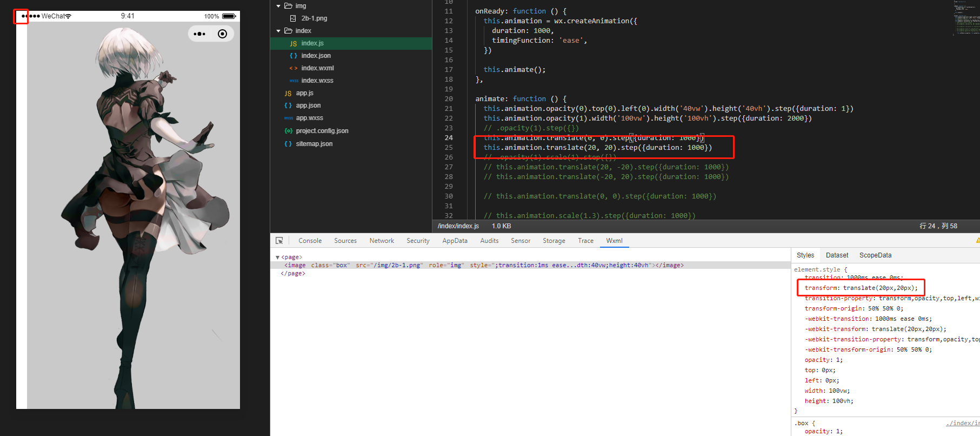Click the angle-bracket icon beside index.wxml
Image resolution: width=980 pixels, height=436 pixels.
click(294, 68)
